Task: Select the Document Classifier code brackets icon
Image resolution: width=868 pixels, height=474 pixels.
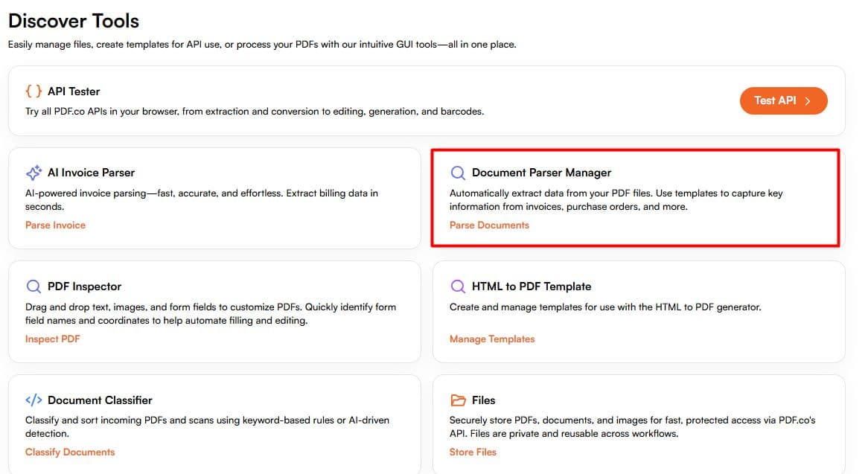Action: pyautogui.click(x=33, y=400)
